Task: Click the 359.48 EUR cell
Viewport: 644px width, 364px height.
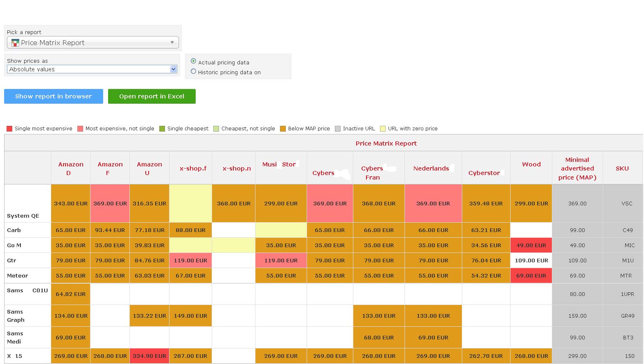Action: [486, 203]
